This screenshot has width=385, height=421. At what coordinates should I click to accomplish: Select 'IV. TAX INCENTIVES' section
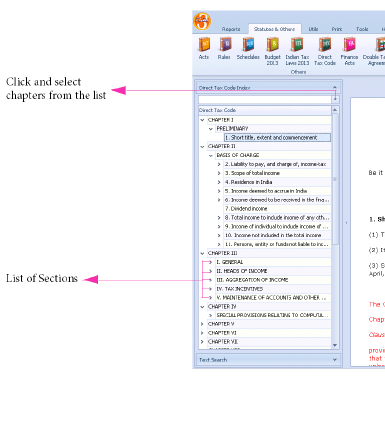pyautogui.click(x=273, y=289)
